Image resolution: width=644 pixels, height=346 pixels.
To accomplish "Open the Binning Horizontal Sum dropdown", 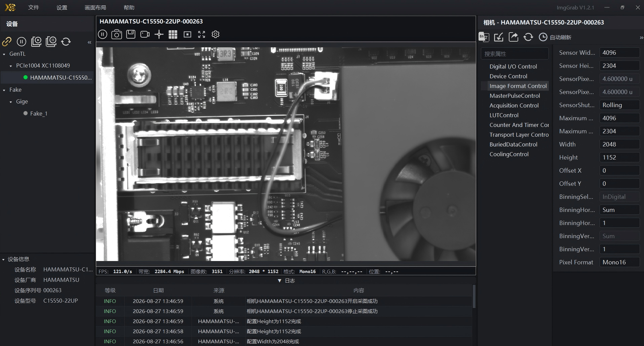I will click(x=619, y=210).
